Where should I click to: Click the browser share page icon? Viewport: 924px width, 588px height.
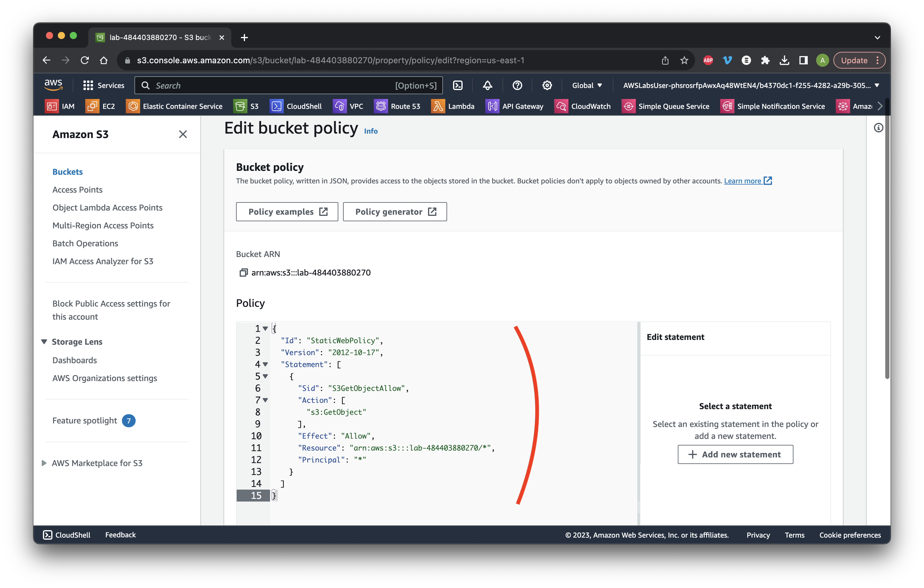click(665, 60)
